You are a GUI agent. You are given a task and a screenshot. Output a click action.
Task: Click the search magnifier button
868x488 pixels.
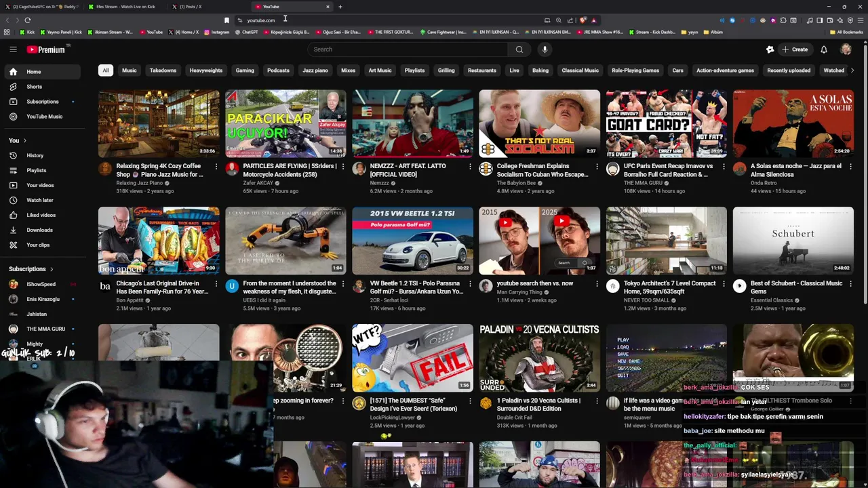[x=519, y=49]
